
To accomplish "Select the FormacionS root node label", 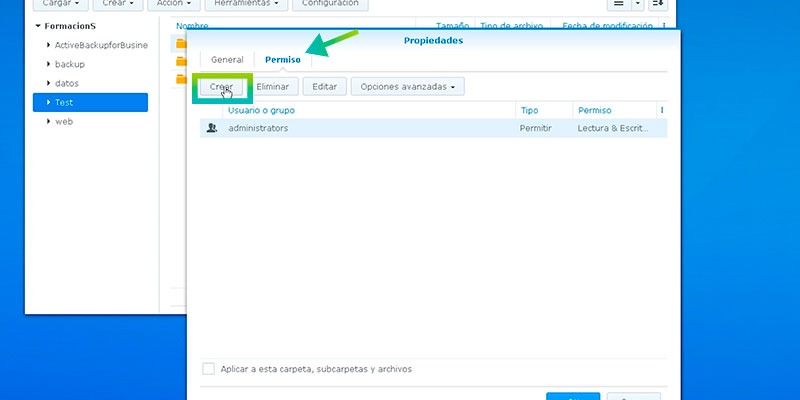I will pos(70,26).
